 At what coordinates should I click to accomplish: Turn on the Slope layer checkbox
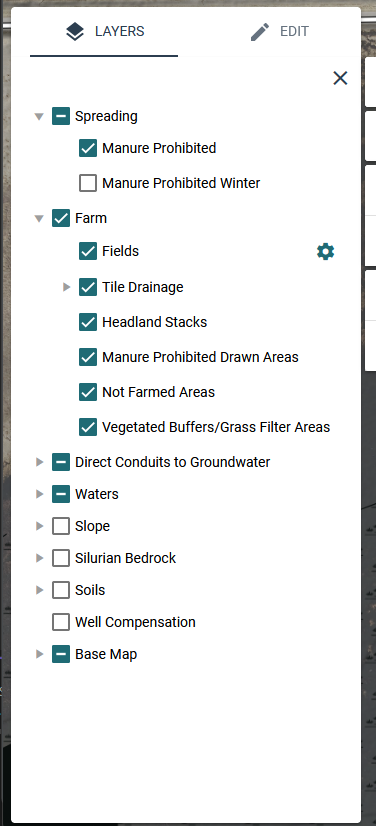tap(61, 526)
